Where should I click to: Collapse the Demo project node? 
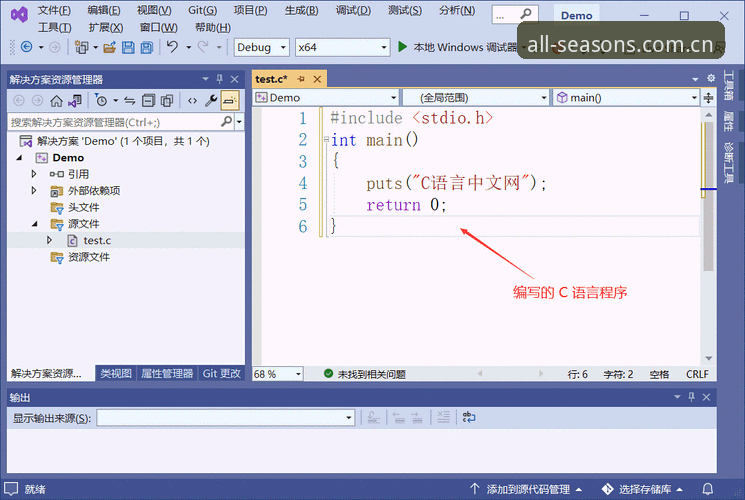[x=19, y=158]
